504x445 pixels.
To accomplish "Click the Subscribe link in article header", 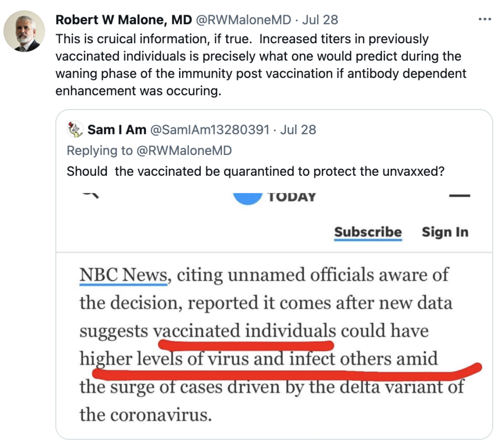I will click(x=368, y=232).
